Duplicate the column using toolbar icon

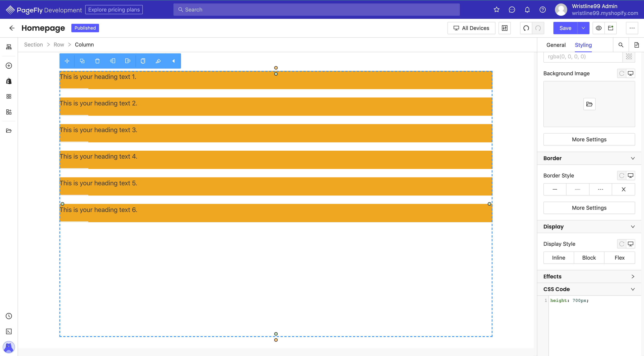click(82, 61)
